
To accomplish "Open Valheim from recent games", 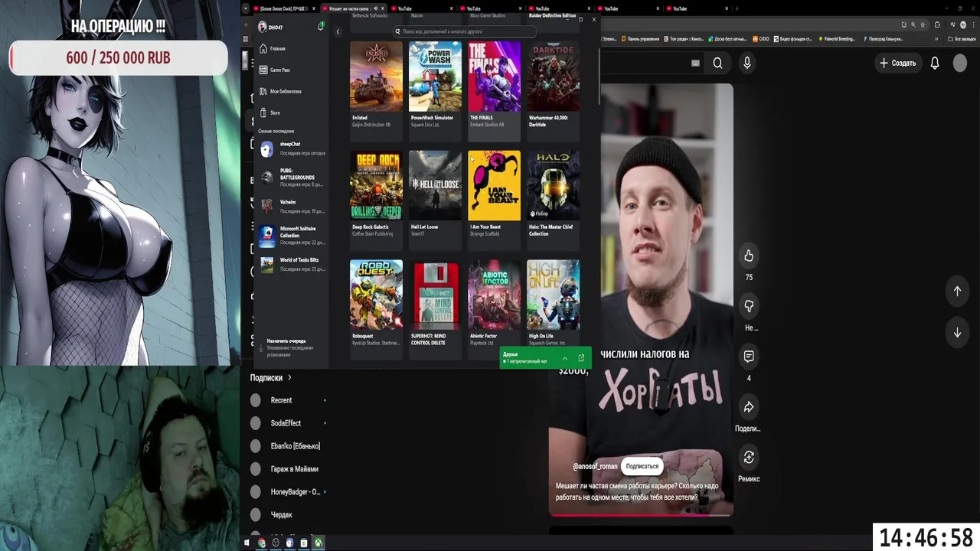I will pyautogui.click(x=292, y=207).
